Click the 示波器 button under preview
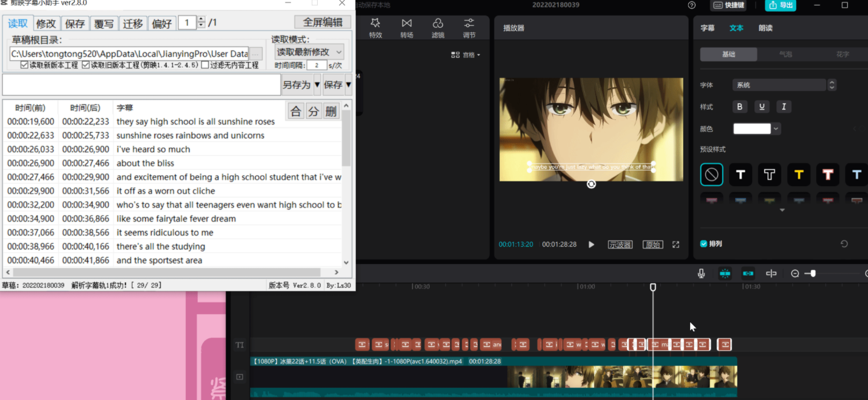Image resolution: width=868 pixels, height=400 pixels. [x=620, y=245]
